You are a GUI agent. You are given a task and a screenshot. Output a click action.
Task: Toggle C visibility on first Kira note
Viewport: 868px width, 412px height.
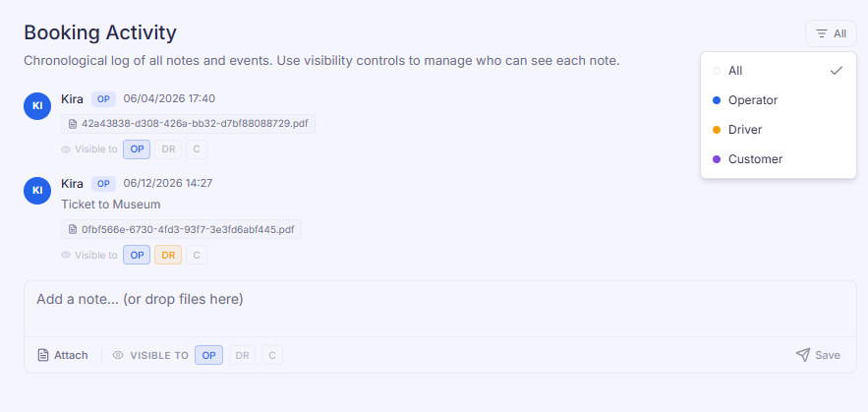pos(197,149)
